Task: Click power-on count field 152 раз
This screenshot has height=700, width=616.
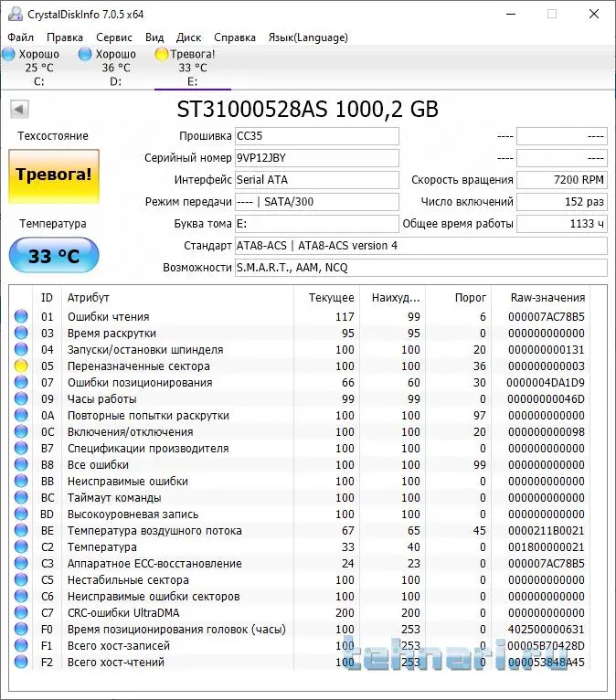Action: tap(562, 202)
